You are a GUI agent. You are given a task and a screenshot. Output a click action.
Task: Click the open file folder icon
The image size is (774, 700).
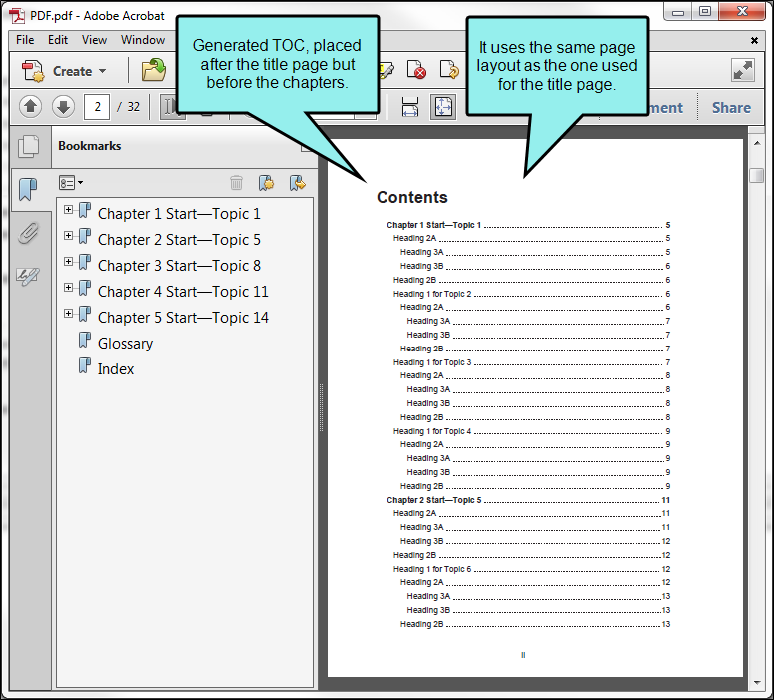(x=154, y=70)
